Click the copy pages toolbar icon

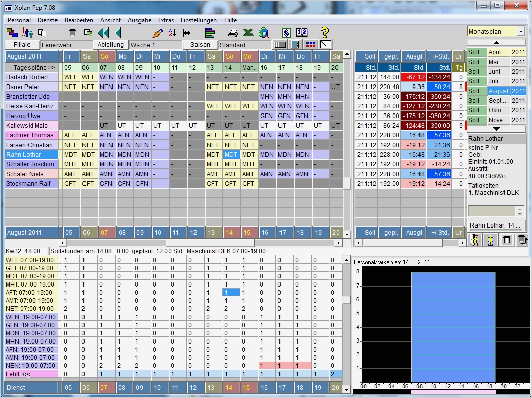point(42,33)
